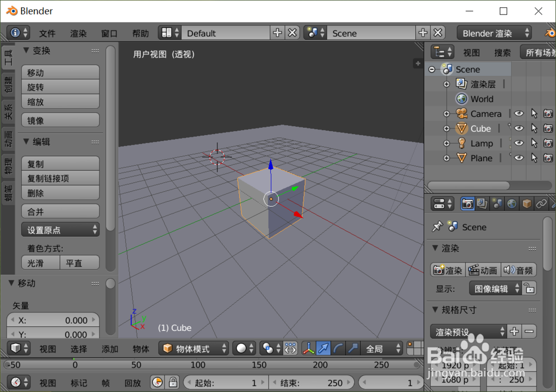
Task: Expand the Lamp outliner entry
Action: (x=446, y=143)
